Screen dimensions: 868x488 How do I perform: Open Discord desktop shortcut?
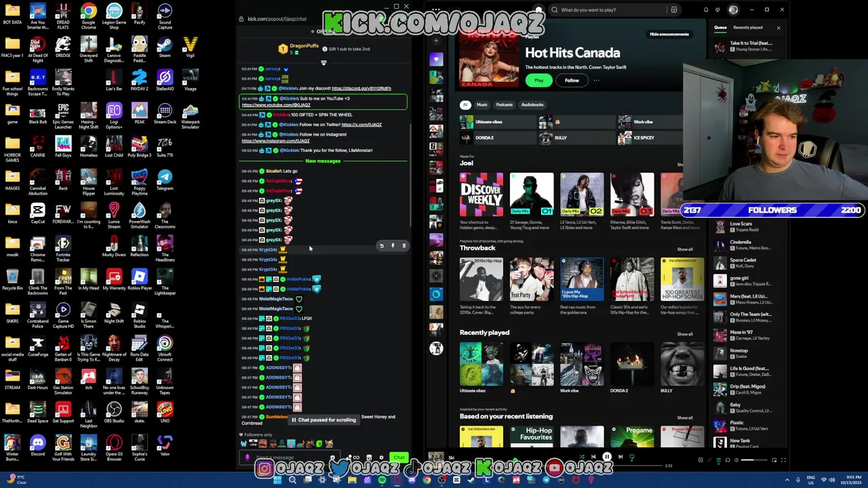[37, 446]
